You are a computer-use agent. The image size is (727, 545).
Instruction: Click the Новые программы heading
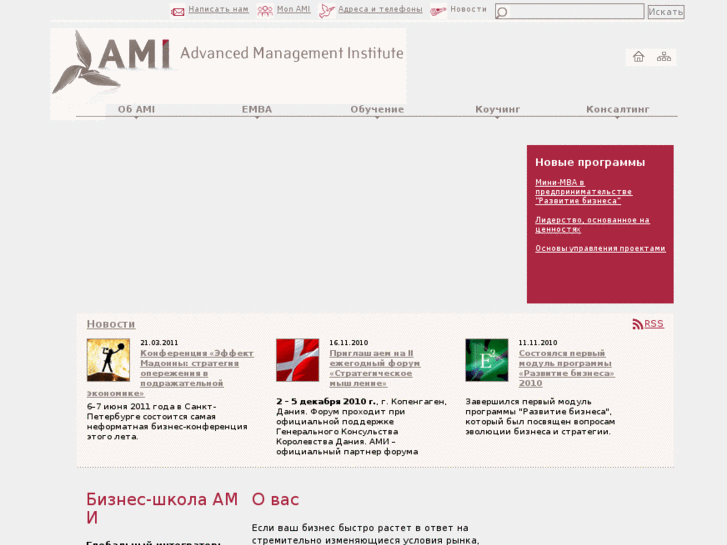pyautogui.click(x=590, y=162)
